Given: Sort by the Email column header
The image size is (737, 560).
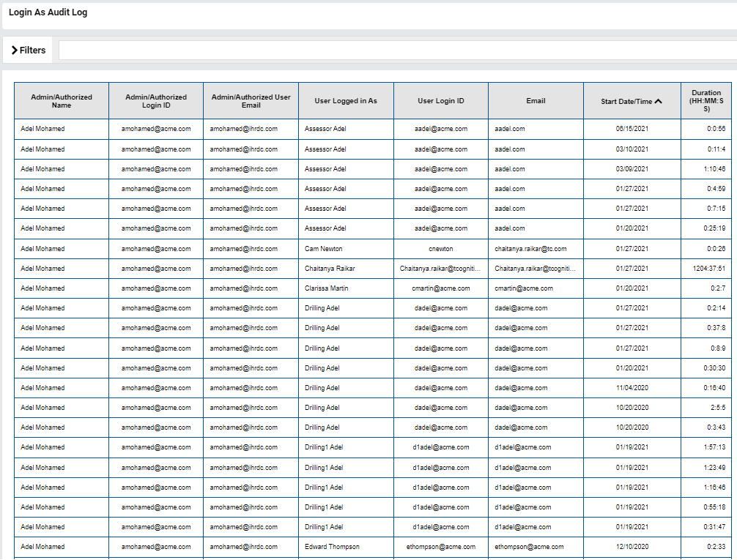Looking at the screenshot, I should point(536,101).
